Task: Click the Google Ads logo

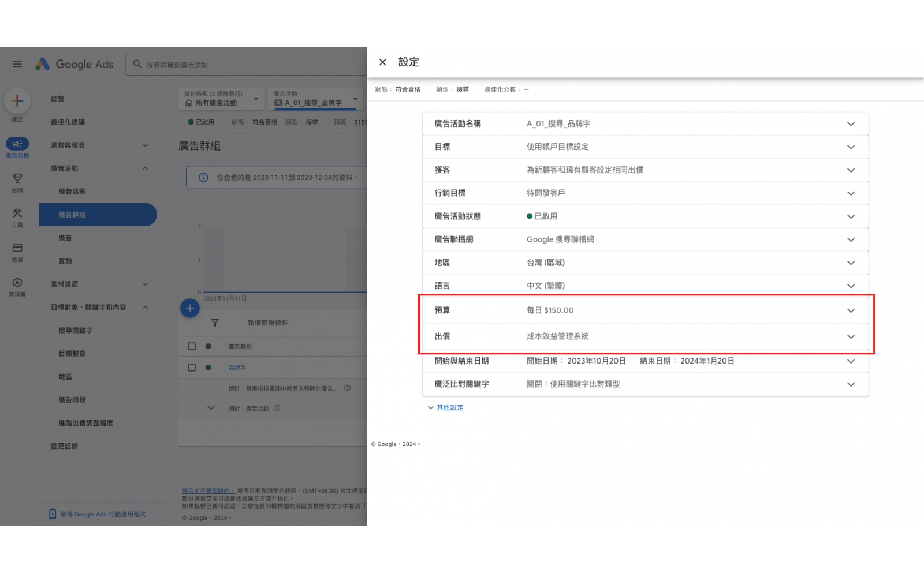Action: tap(74, 64)
